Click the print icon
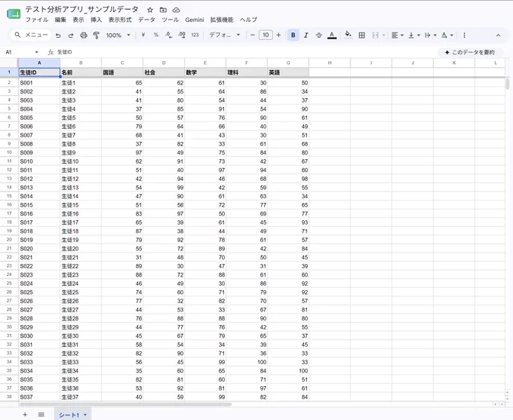The height and width of the screenshot is (420, 513). pyautogui.click(x=84, y=35)
